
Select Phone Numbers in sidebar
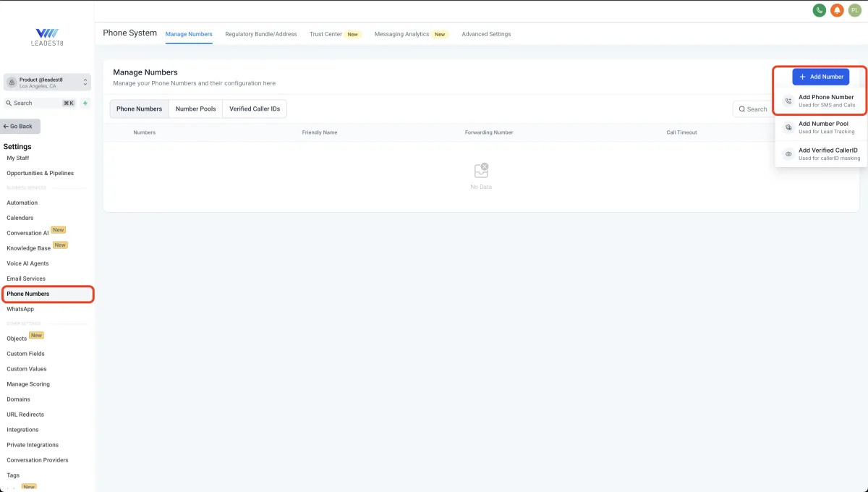pyautogui.click(x=47, y=294)
